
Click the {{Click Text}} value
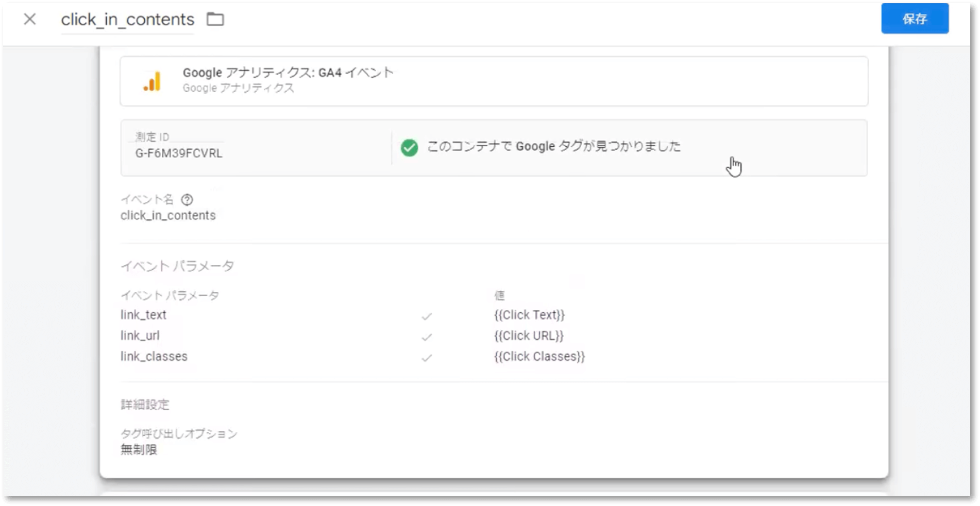coord(529,315)
